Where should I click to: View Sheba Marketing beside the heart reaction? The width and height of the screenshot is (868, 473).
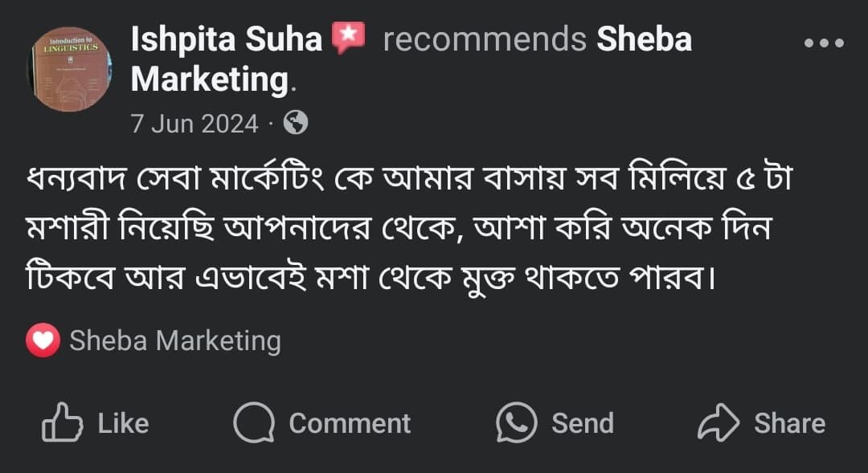click(x=175, y=341)
